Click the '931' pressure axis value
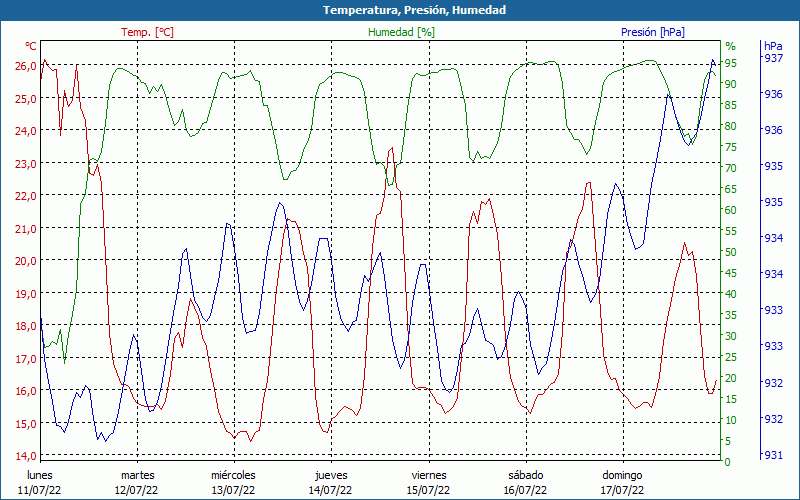The width and height of the screenshot is (800, 500). 773,455
